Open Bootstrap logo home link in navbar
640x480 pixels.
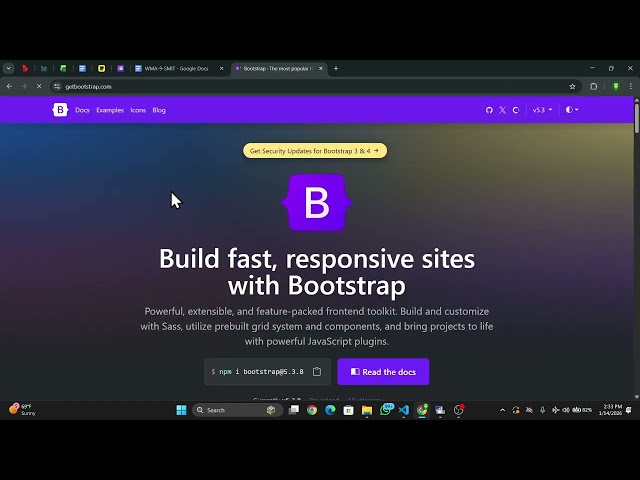60,110
